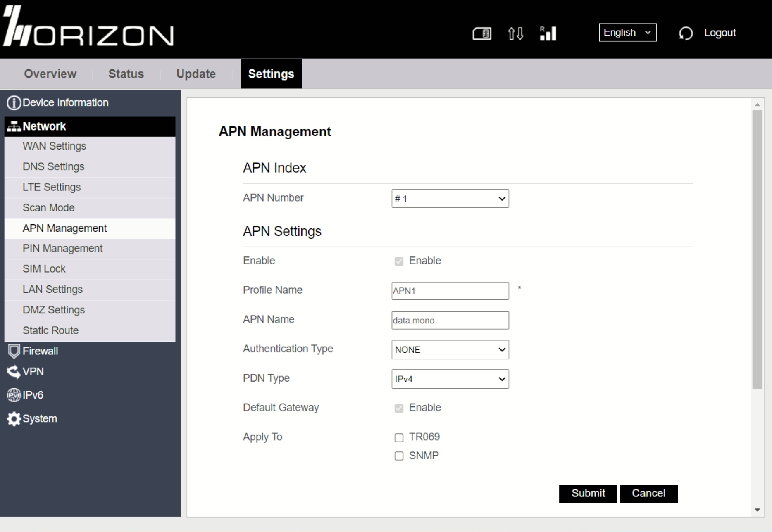Switch to the Overview tab
Image resolution: width=772 pixels, height=532 pixels.
coord(50,74)
